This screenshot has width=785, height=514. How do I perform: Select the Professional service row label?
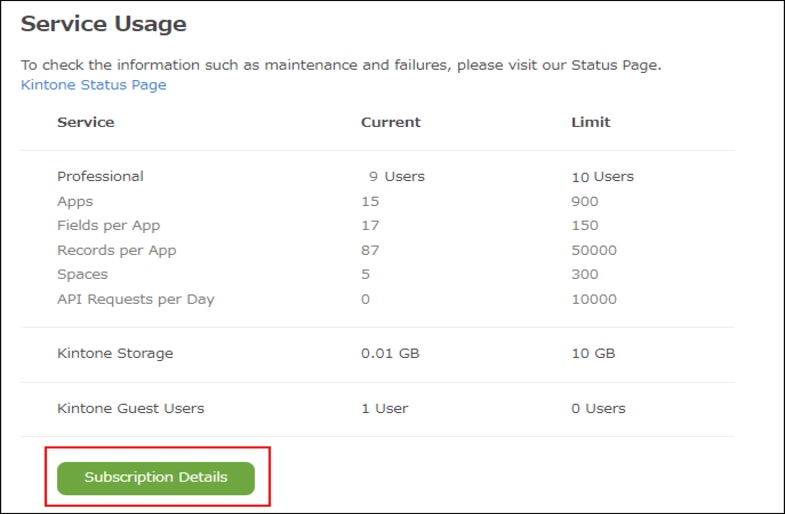pos(100,176)
